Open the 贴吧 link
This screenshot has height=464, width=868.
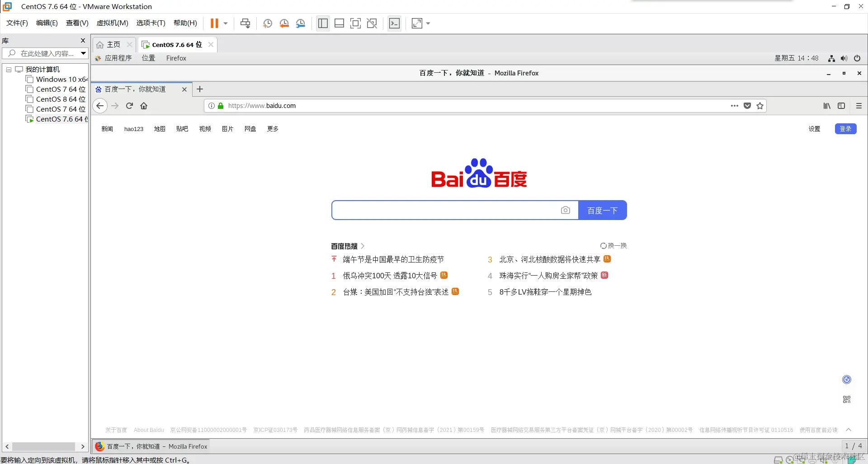tap(182, 129)
